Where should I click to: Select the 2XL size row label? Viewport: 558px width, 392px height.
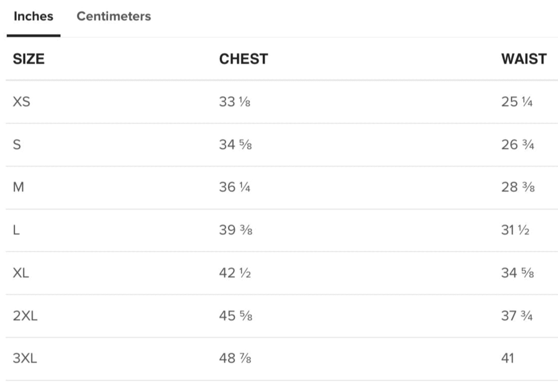25,316
